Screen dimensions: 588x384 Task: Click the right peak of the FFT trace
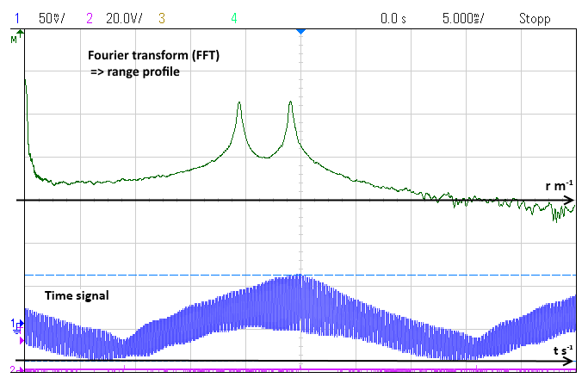pyautogui.click(x=291, y=102)
